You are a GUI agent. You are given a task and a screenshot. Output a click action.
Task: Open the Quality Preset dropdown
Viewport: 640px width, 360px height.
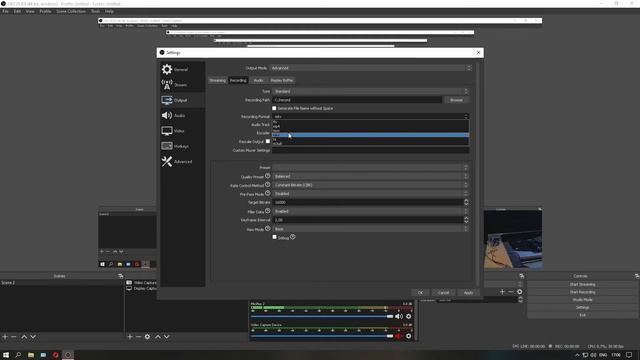click(x=371, y=176)
